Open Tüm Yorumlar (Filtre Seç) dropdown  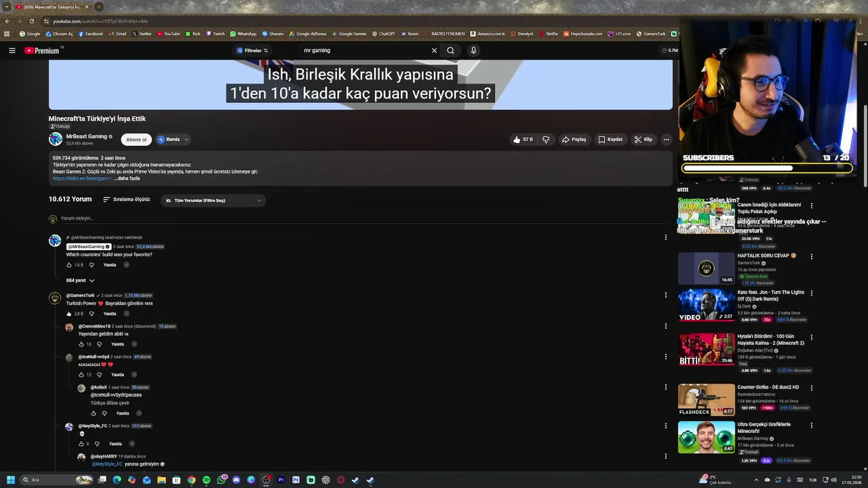213,201
